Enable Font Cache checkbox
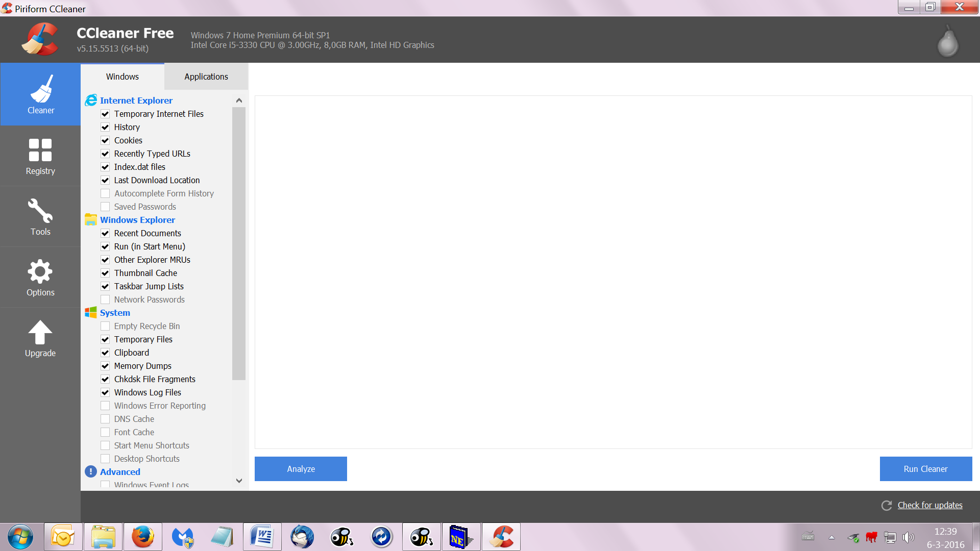Viewport: 980px width, 551px height. 105,432
